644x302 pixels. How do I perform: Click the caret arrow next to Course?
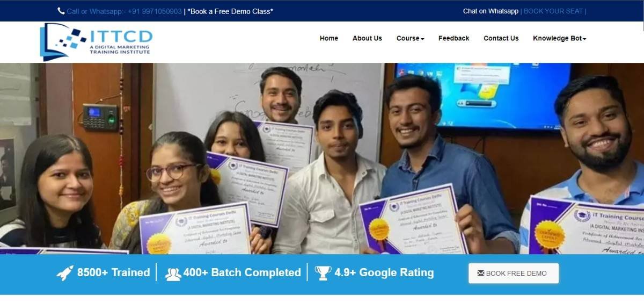[422, 39]
